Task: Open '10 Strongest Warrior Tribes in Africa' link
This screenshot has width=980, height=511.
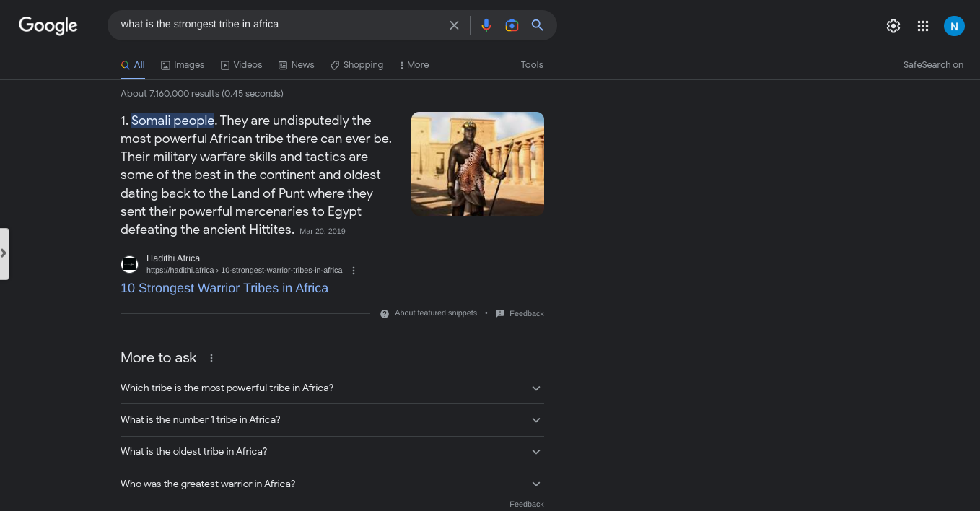Action: pyautogui.click(x=224, y=288)
